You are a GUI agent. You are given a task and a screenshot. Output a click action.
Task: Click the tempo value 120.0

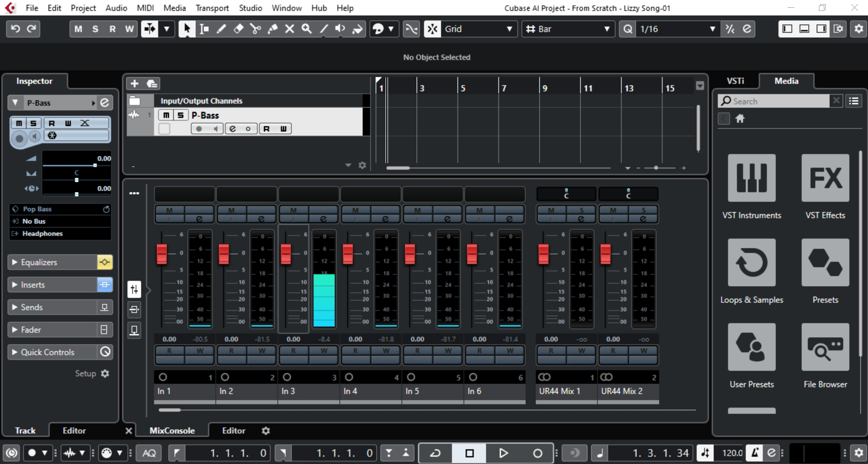(732, 453)
